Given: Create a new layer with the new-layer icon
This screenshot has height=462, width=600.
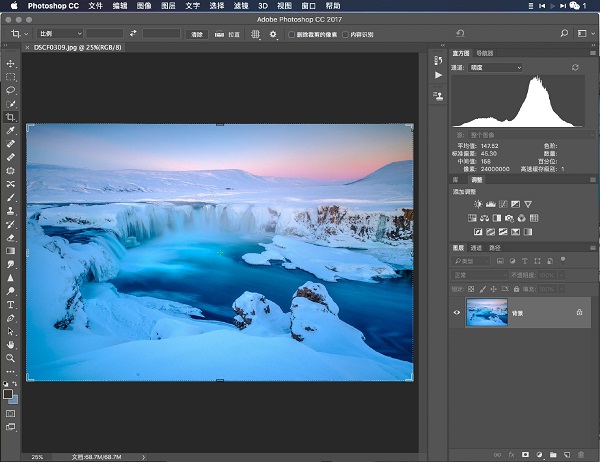Looking at the screenshot, I should tap(566, 454).
